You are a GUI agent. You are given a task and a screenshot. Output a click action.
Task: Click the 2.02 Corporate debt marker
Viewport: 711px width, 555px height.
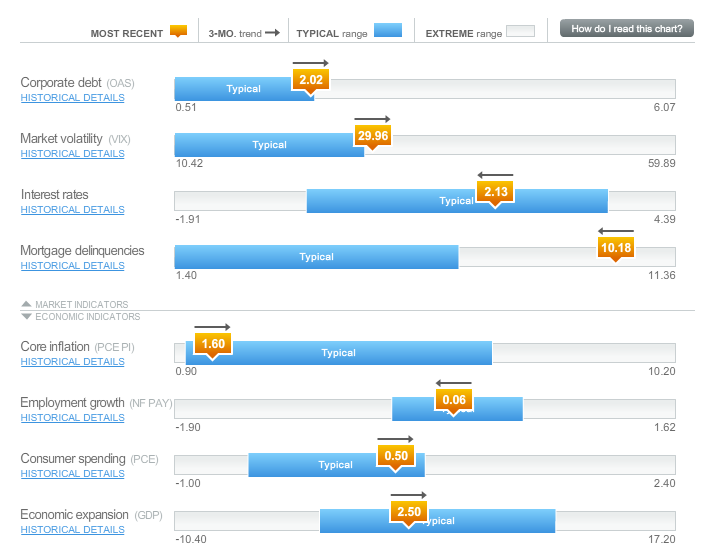tap(311, 80)
